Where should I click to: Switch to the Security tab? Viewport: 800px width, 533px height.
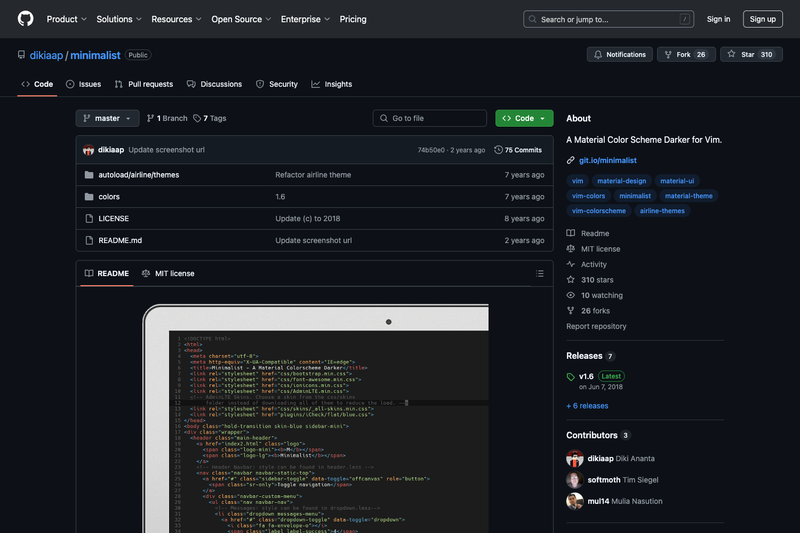tap(277, 84)
